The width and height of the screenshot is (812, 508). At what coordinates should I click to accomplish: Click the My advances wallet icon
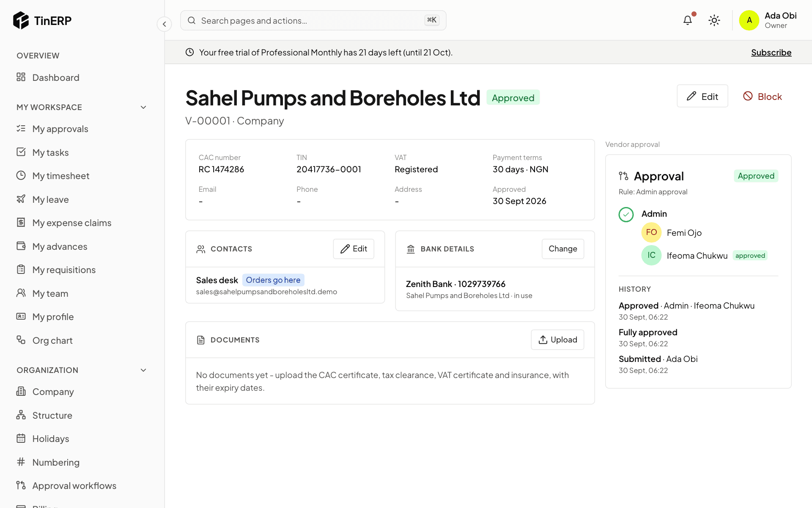click(21, 246)
